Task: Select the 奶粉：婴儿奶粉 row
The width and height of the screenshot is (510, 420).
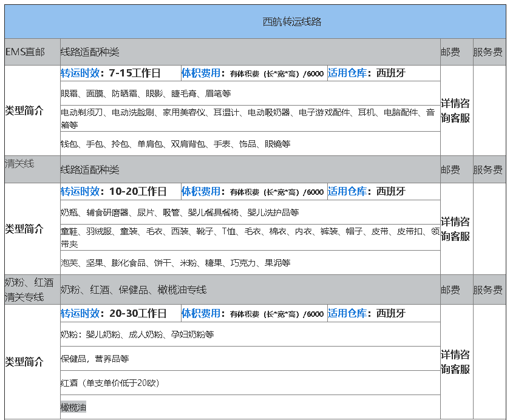Action: point(137,334)
